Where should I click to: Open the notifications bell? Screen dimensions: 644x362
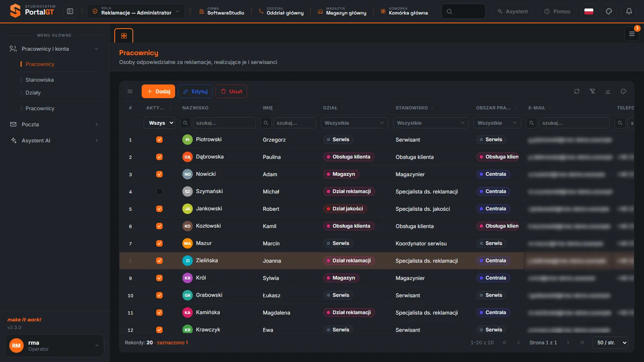[629, 11]
